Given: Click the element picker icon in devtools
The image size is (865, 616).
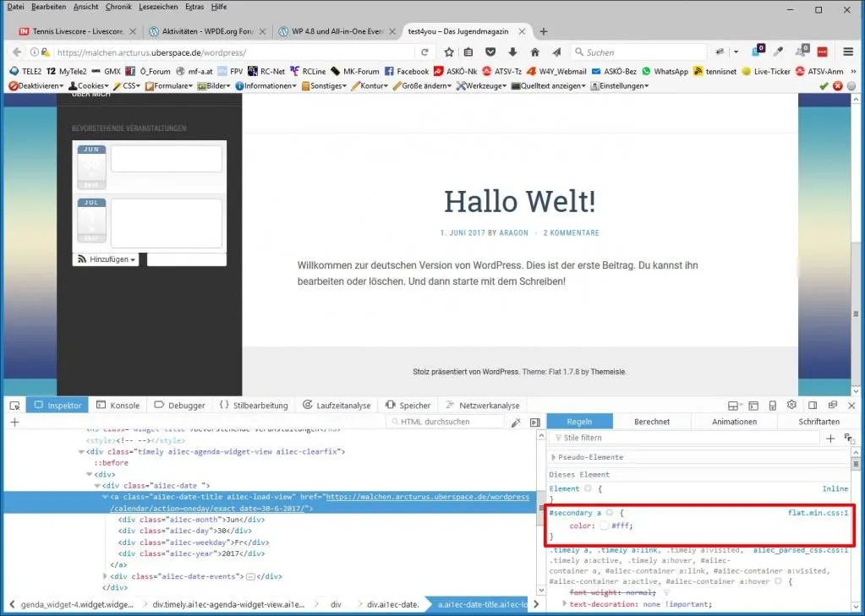Looking at the screenshot, I should pos(15,406).
